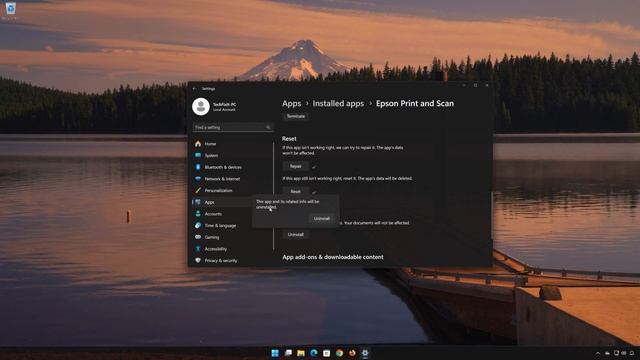Navigate to Apps breadcrumb
The height and width of the screenshot is (360, 640).
pyautogui.click(x=291, y=104)
